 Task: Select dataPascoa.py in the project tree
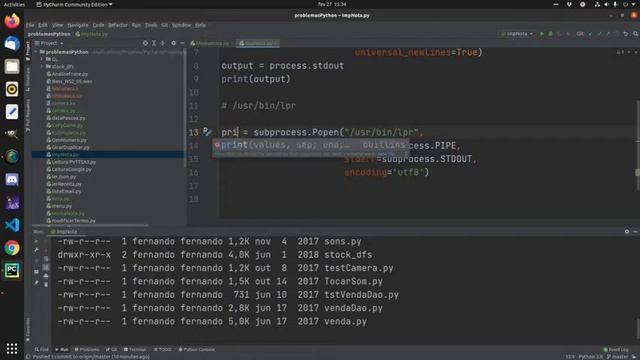click(x=69, y=118)
